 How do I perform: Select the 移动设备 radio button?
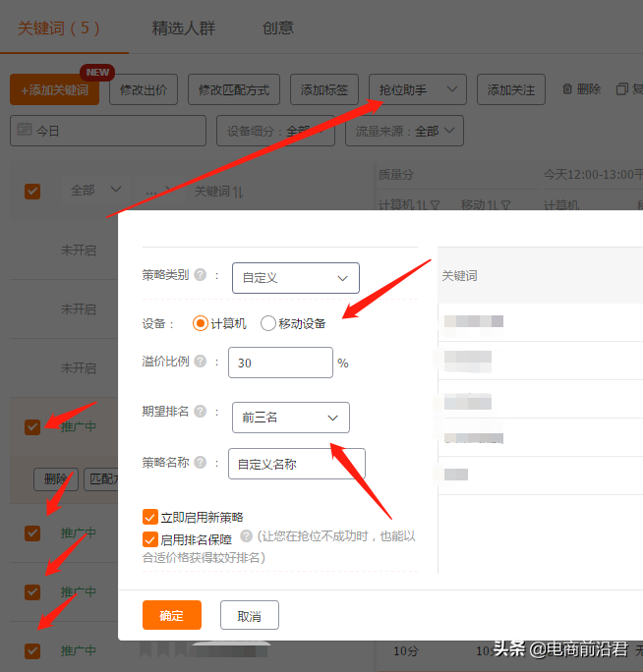coord(268,323)
